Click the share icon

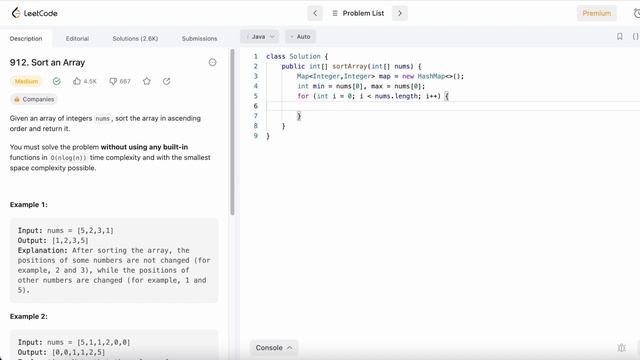167,81
